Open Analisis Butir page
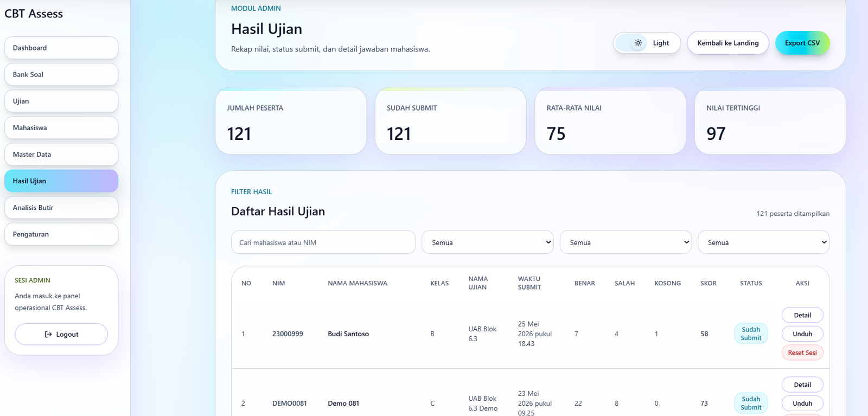Viewport: 868px width, 416px height. 61,207
